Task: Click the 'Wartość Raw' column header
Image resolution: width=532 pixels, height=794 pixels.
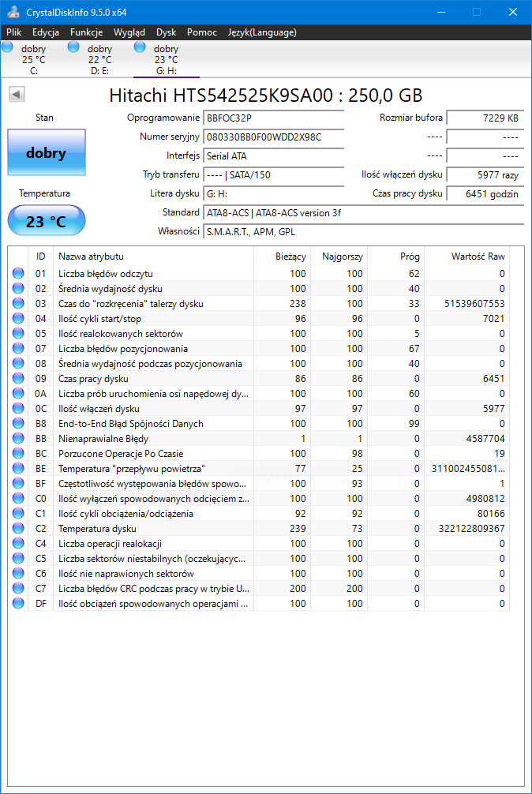Action: point(466,257)
